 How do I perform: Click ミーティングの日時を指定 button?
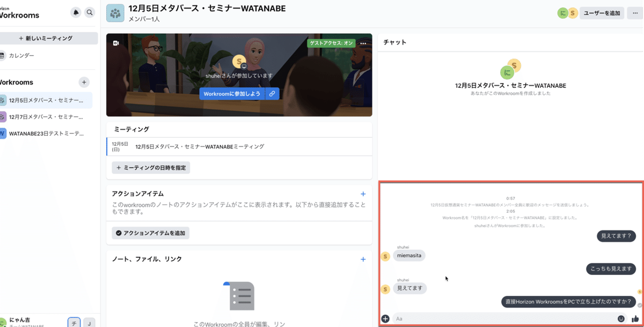(151, 168)
